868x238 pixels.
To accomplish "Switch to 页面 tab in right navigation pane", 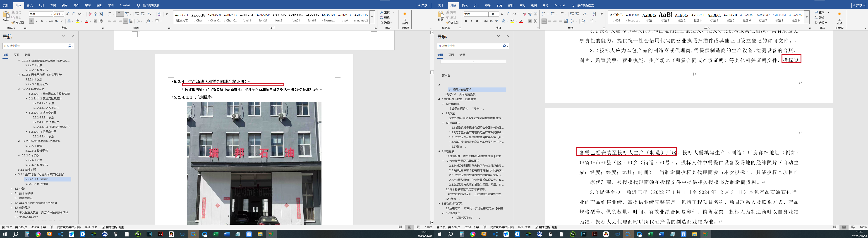I will click(451, 55).
